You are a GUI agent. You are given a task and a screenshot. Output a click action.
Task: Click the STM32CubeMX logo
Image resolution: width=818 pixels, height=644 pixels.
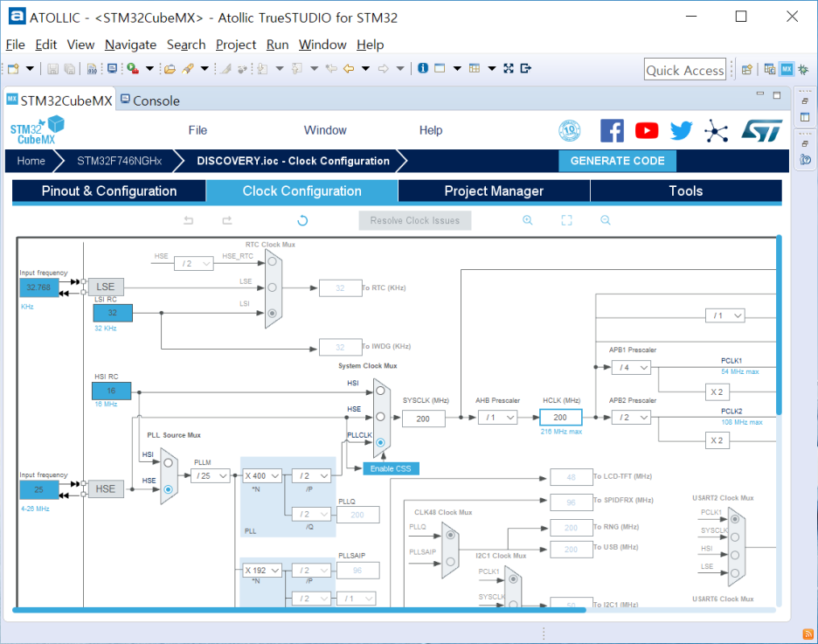[x=37, y=130]
